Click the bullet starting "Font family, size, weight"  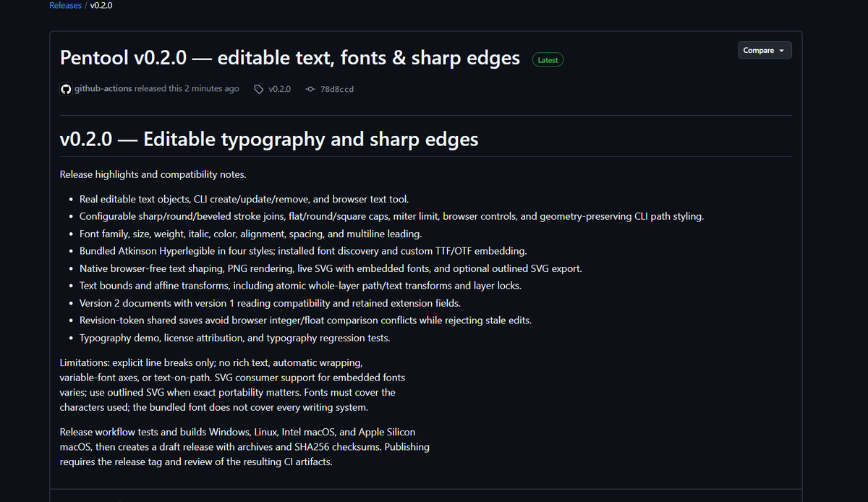(x=250, y=234)
